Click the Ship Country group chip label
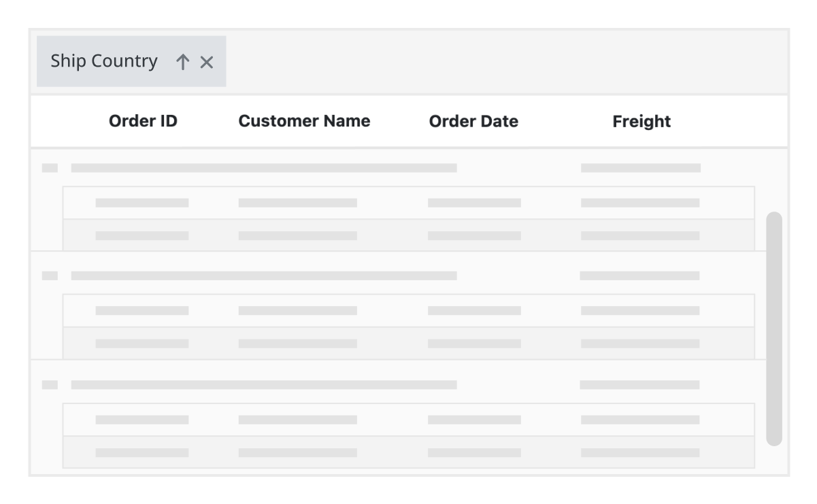Viewport: 817px width, 504px height. pos(103,61)
